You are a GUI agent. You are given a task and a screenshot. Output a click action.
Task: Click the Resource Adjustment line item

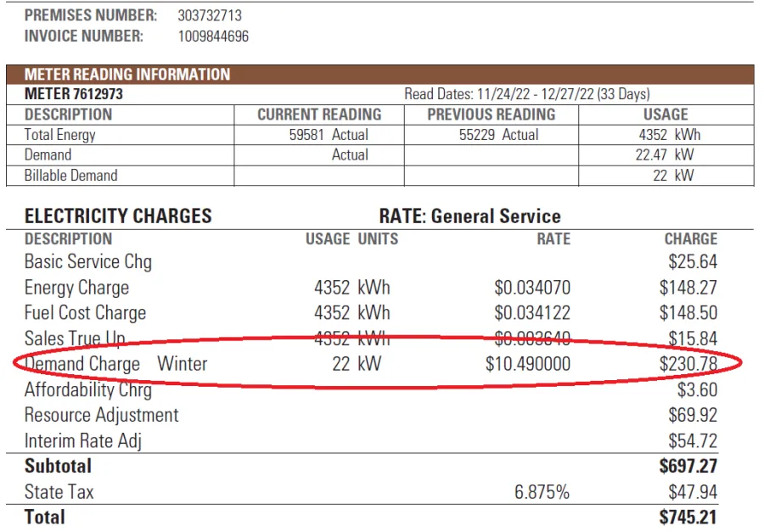(101, 415)
